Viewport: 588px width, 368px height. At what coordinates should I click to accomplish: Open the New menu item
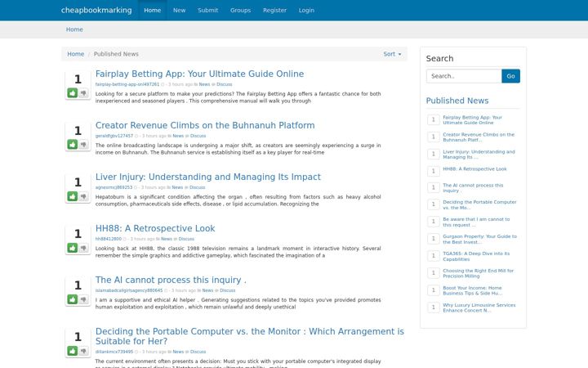(179, 10)
